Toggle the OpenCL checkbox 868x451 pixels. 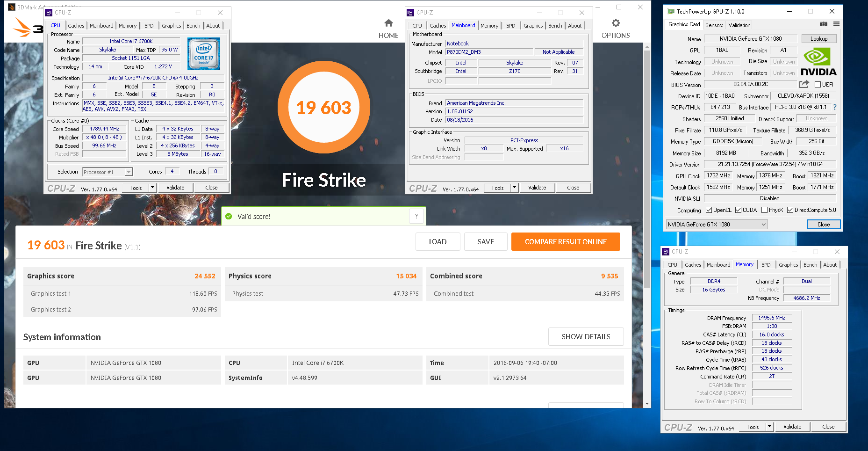pyautogui.click(x=709, y=210)
